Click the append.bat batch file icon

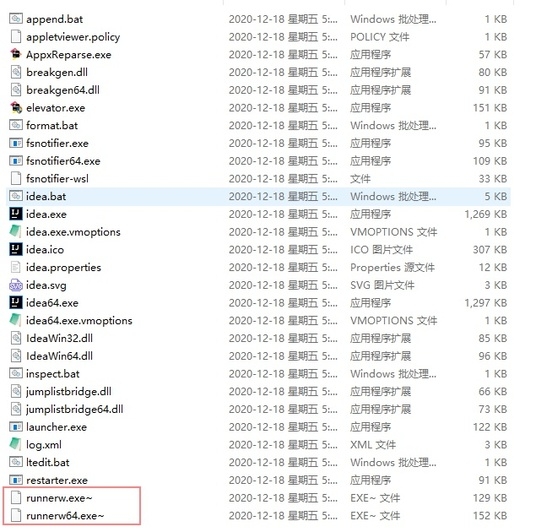tap(16, 19)
